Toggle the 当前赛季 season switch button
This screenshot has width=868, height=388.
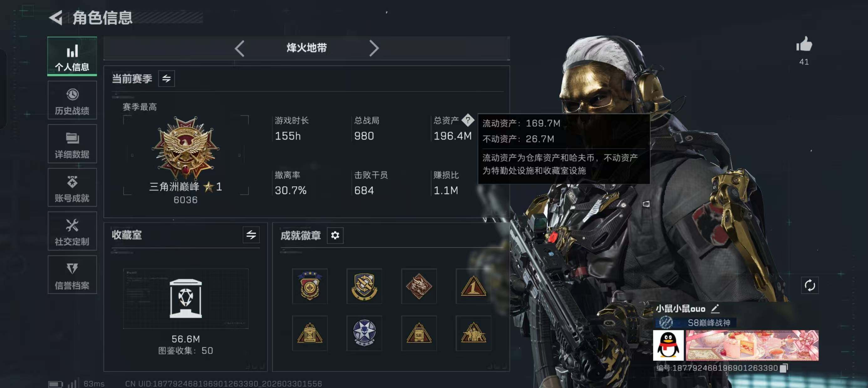pos(167,79)
